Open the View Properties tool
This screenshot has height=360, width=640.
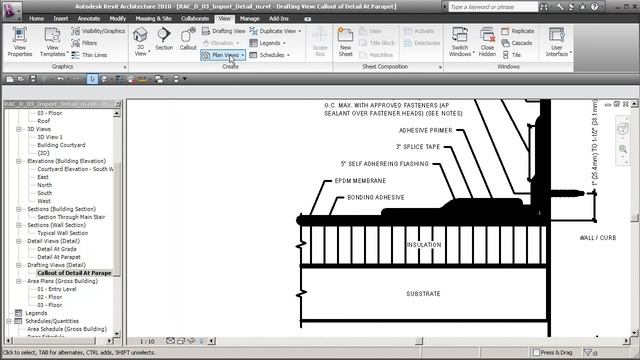(20, 42)
